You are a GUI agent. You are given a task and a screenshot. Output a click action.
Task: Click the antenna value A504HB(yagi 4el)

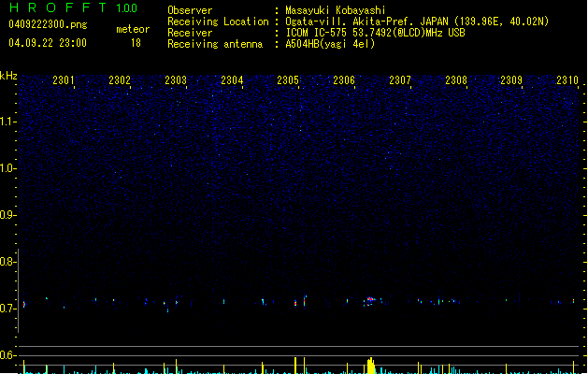coord(330,44)
